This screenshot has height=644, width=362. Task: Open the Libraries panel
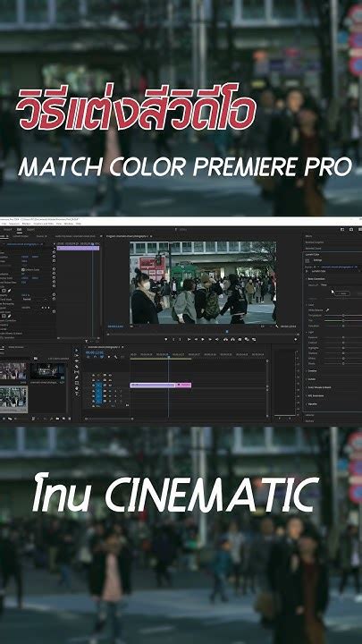click(x=308, y=415)
